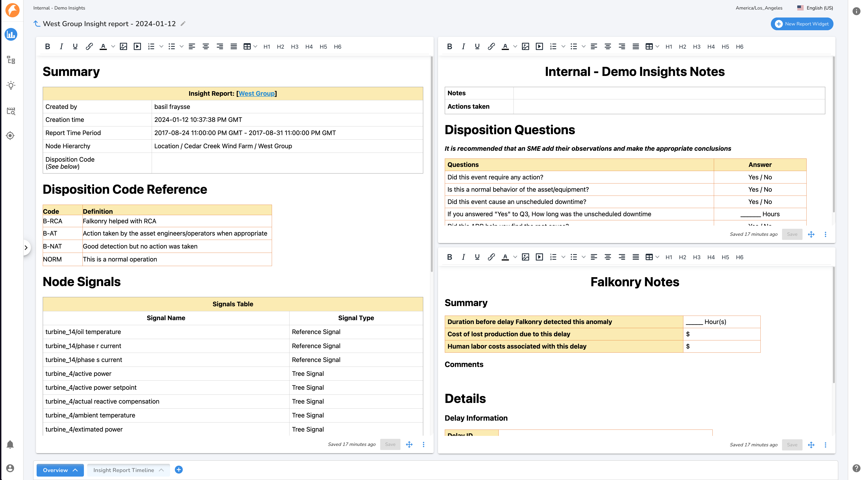Open numbered list dropdown in the Falkonry Notes toolbar
This screenshot has height=480, width=868.
[x=563, y=257]
